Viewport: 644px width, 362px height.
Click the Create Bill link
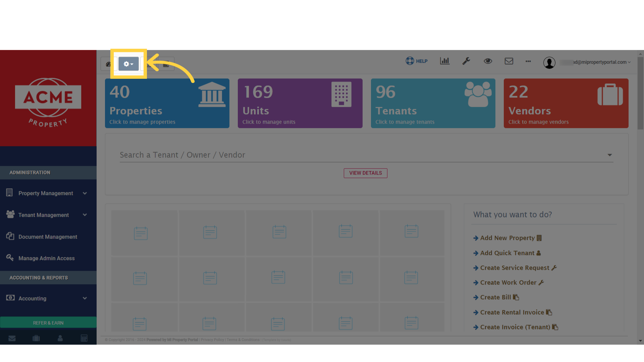[496, 297]
